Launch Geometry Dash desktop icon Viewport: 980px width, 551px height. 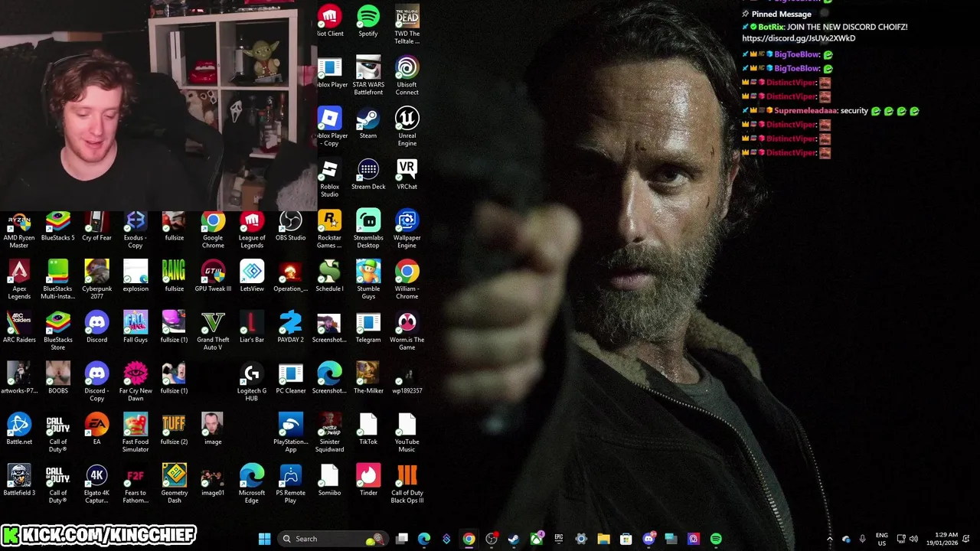[174, 484]
